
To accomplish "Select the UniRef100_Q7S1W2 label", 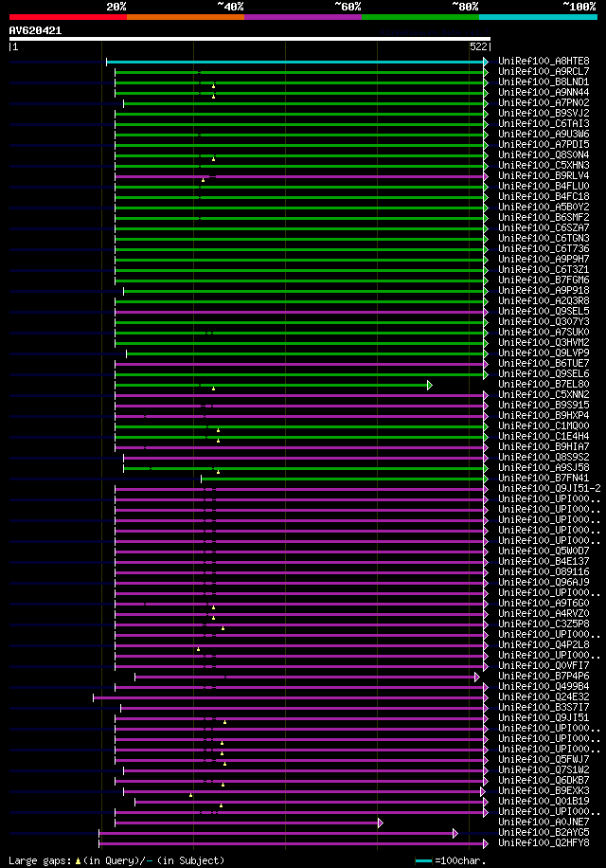I will click(x=544, y=770).
